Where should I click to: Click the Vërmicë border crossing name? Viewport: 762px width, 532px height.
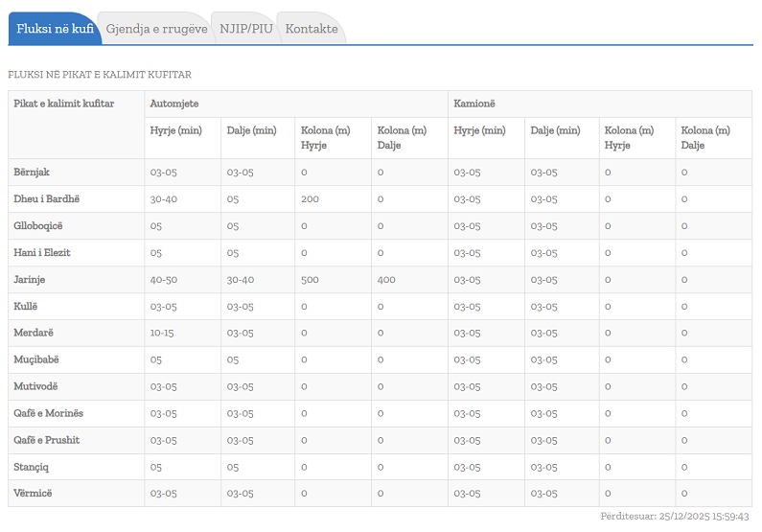[34, 494]
